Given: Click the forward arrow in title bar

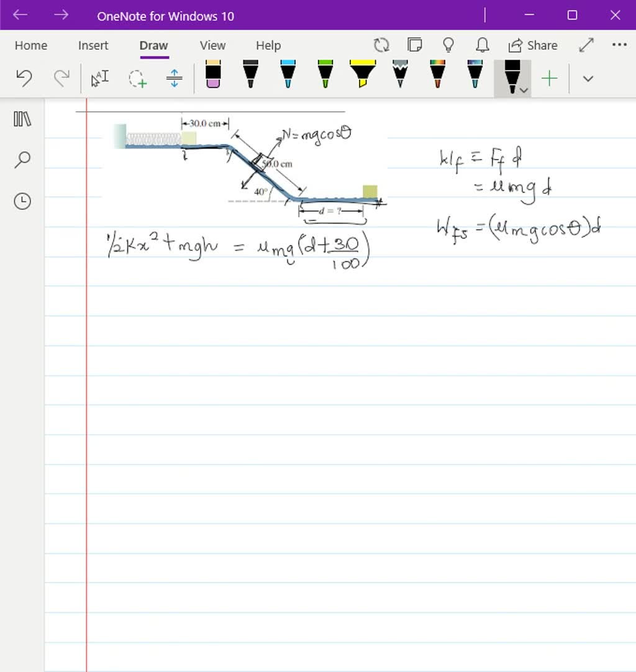Looking at the screenshot, I should click(x=61, y=15).
